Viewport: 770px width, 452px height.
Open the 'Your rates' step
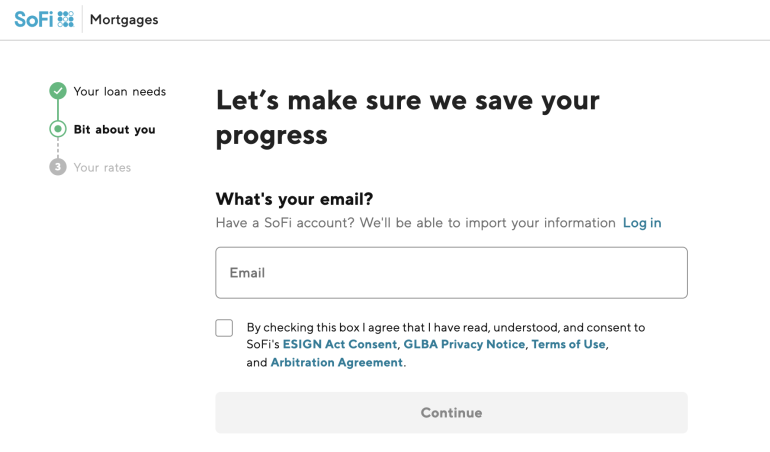[102, 167]
